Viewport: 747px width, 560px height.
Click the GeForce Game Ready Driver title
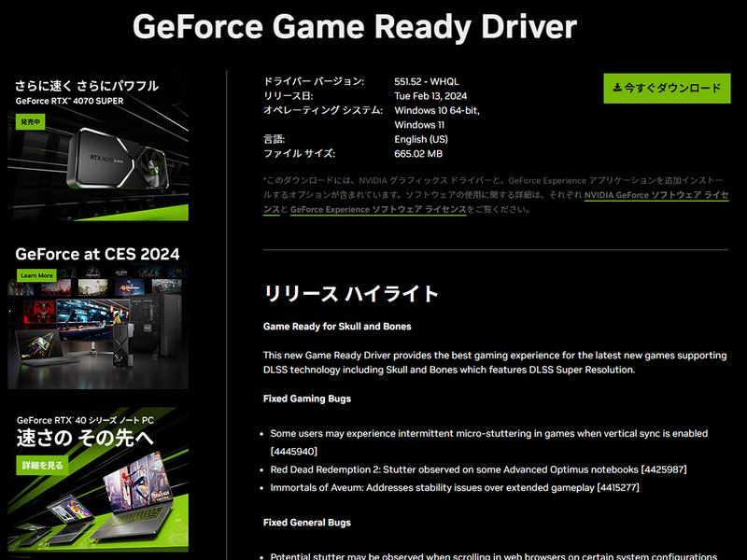click(355, 27)
